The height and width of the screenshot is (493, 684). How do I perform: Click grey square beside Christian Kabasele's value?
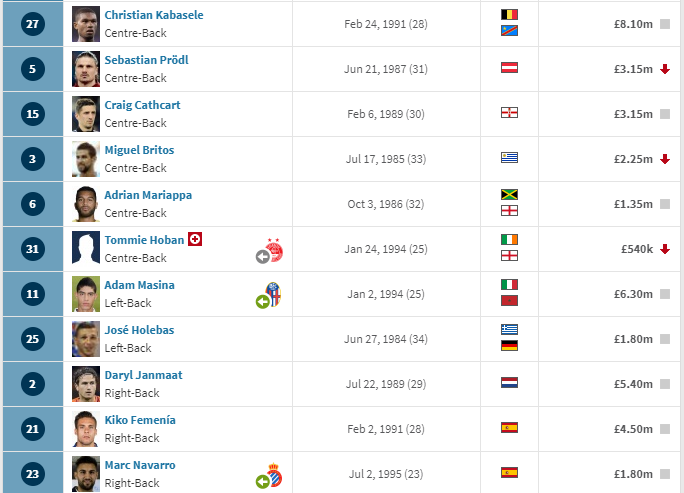point(665,24)
